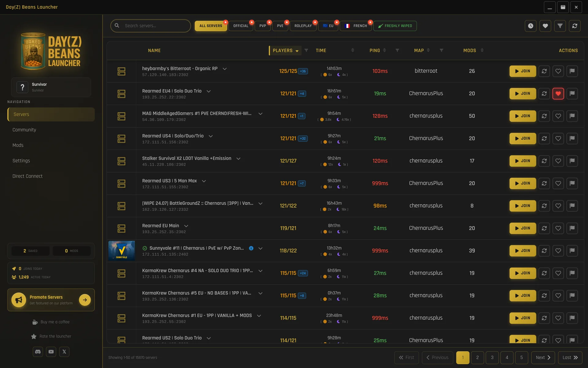
Task: Favorite the MAG MiddleAgedGamers server
Action: click(558, 116)
